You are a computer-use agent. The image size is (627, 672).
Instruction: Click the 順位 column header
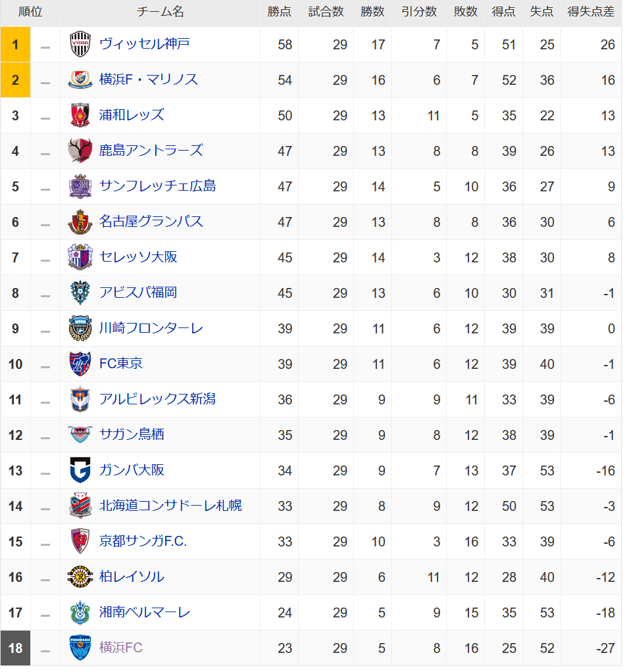point(30,12)
